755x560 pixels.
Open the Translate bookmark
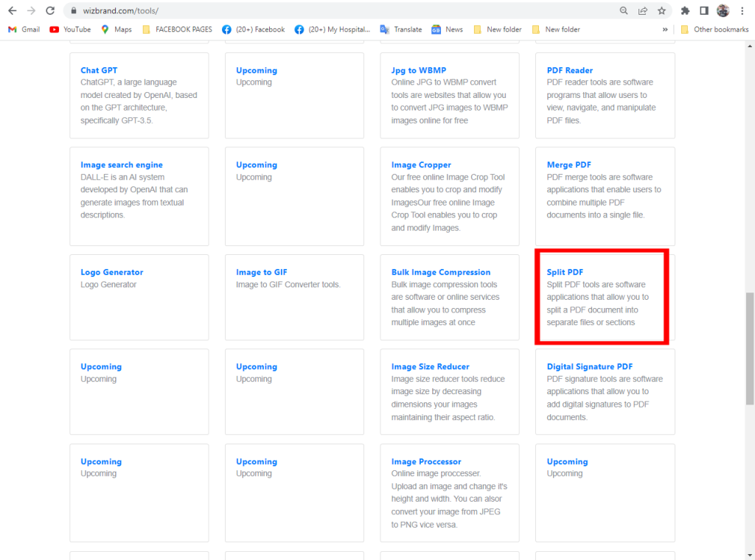point(401,29)
